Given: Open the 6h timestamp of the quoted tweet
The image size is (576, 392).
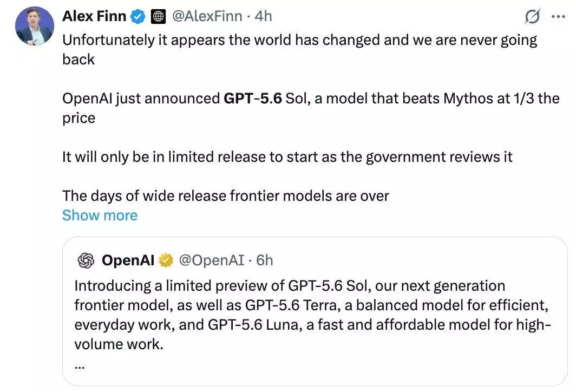Looking at the screenshot, I should point(265,260).
